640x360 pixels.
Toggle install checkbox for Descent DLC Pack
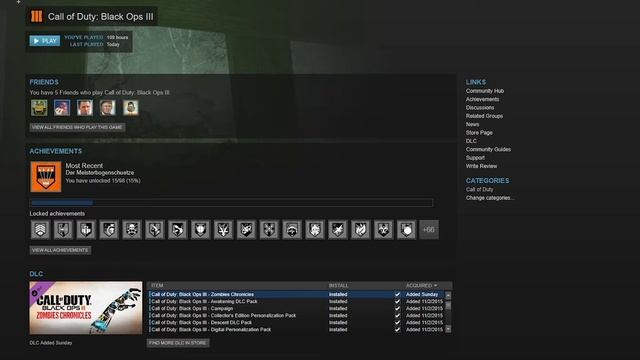[397, 322]
